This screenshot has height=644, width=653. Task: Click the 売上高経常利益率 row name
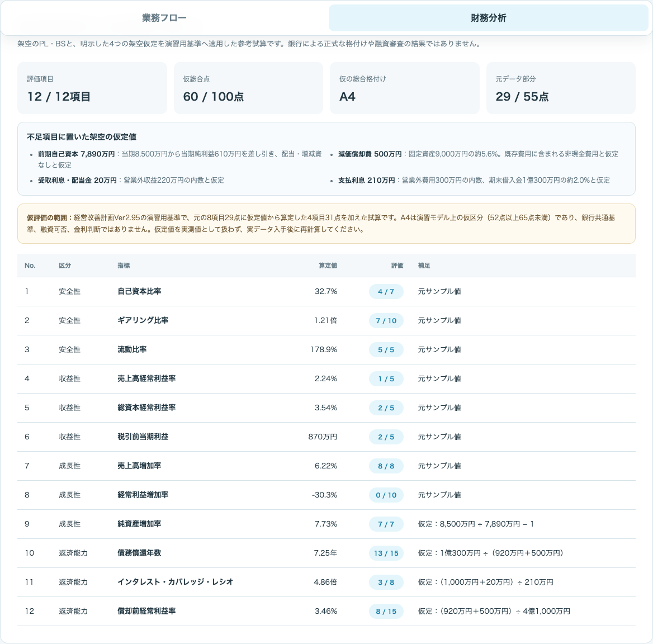[146, 378]
